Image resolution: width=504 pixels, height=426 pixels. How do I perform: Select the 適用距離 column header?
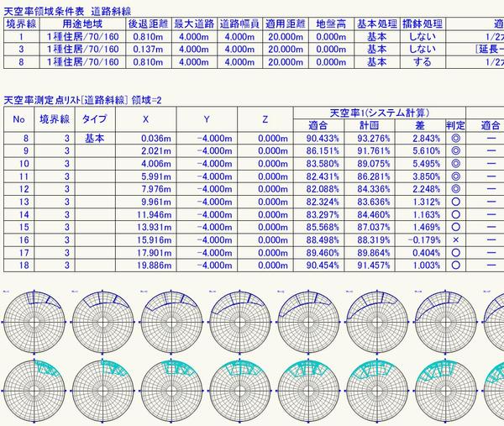click(x=286, y=24)
